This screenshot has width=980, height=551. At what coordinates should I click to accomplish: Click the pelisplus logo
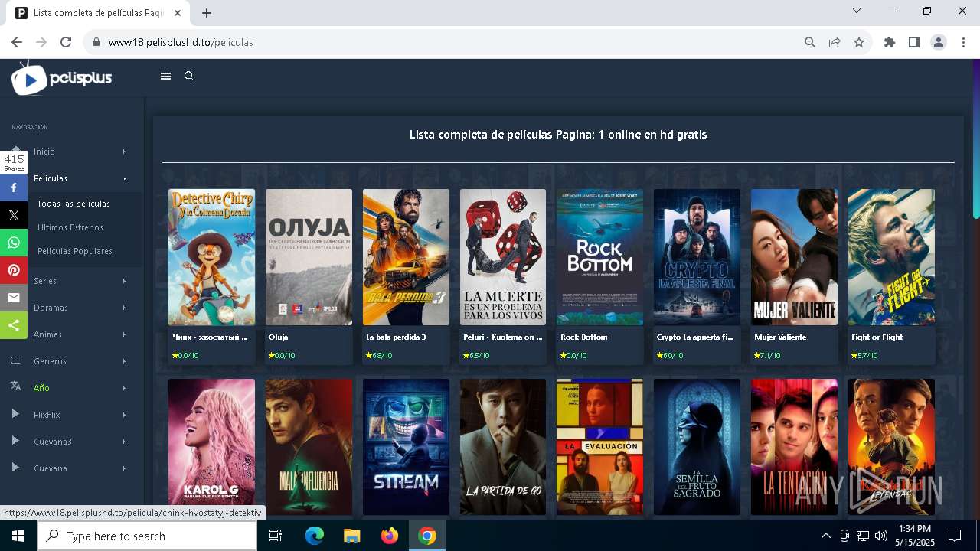(x=62, y=78)
